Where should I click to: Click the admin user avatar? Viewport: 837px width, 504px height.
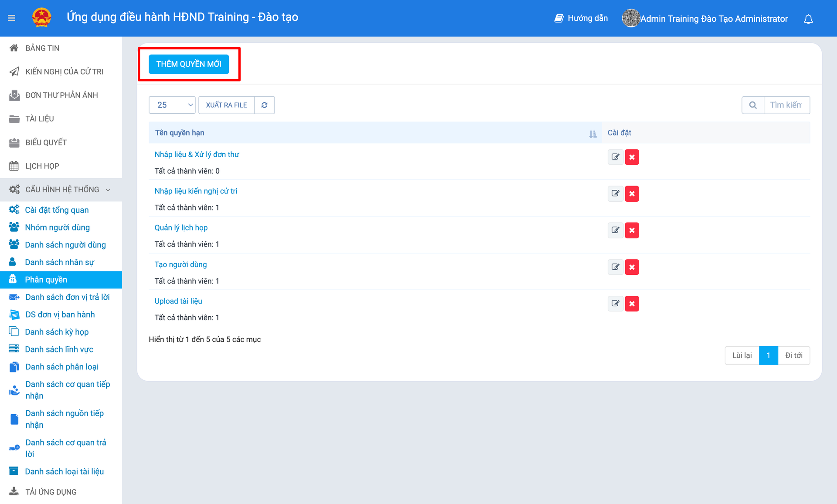click(630, 18)
